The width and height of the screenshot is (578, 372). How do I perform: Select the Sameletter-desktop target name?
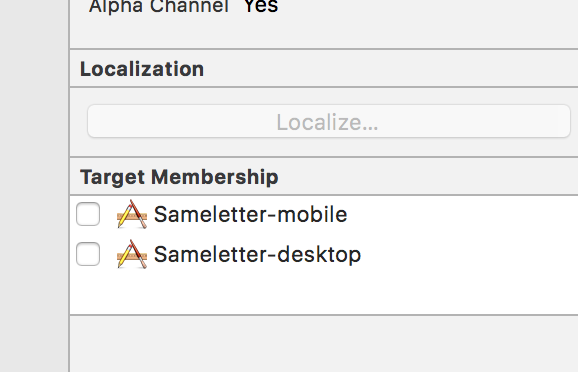(257, 254)
